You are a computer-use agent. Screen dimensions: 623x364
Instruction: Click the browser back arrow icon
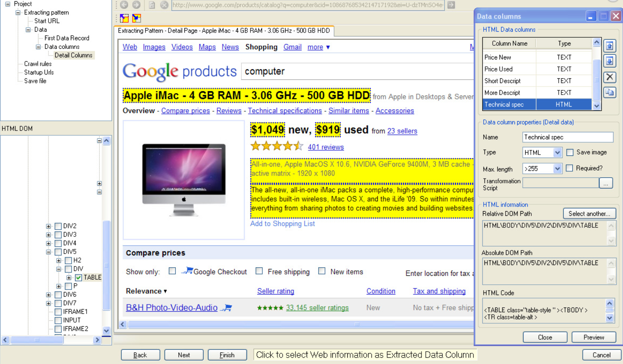click(x=124, y=5)
